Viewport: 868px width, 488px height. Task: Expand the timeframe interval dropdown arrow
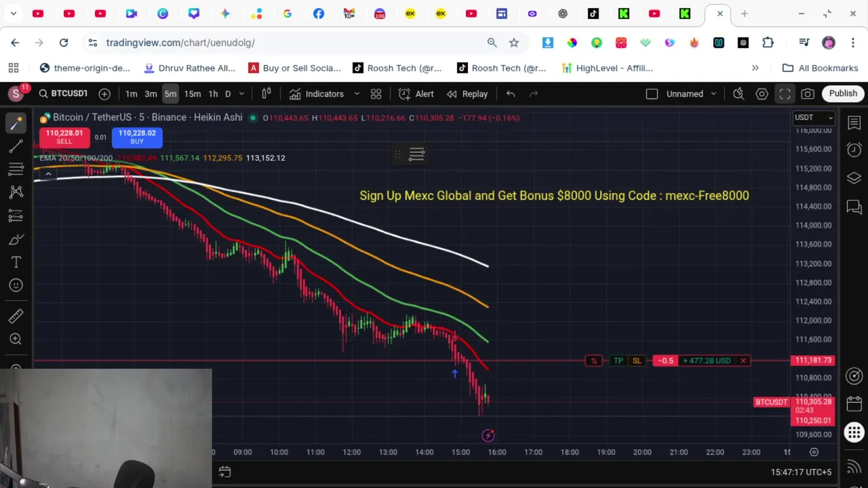coord(241,94)
